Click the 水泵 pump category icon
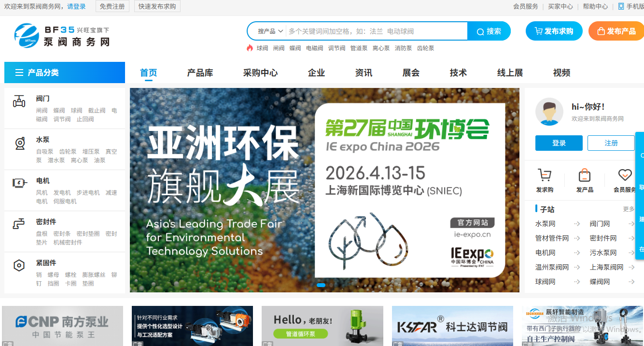The image size is (644, 346). (19, 143)
